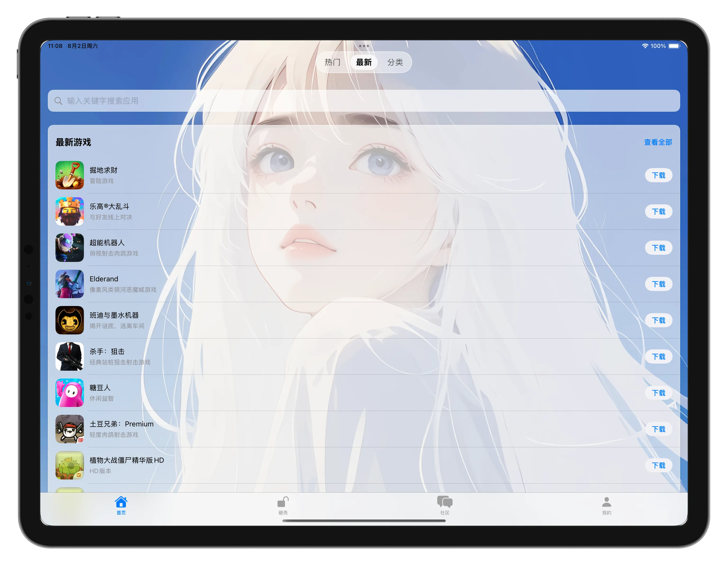728x566 pixels.
Task: Select the 班迪与墨水机器 title text
Action: [114, 315]
